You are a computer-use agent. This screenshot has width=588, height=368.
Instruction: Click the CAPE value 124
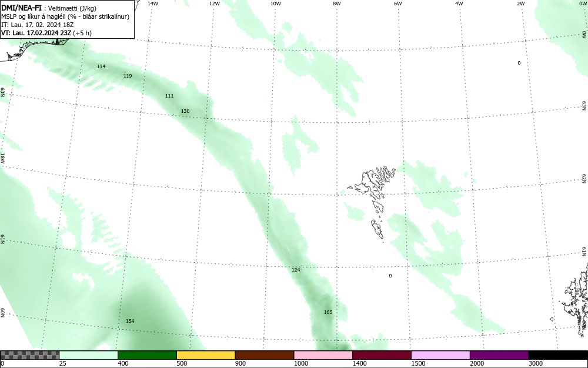point(296,270)
